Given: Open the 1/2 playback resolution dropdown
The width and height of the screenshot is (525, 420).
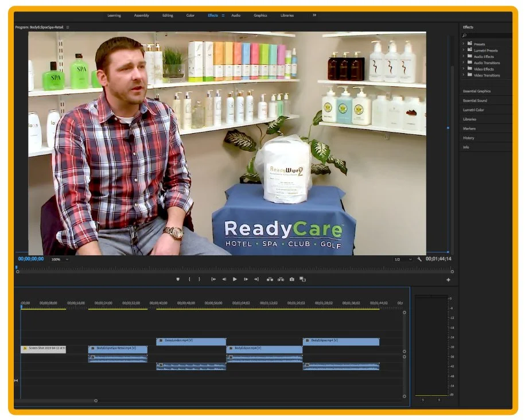Looking at the screenshot, I should tap(403, 259).
